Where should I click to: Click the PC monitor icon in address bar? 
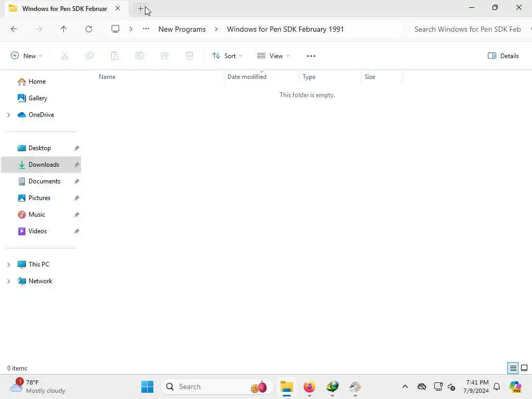[x=115, y=29]
